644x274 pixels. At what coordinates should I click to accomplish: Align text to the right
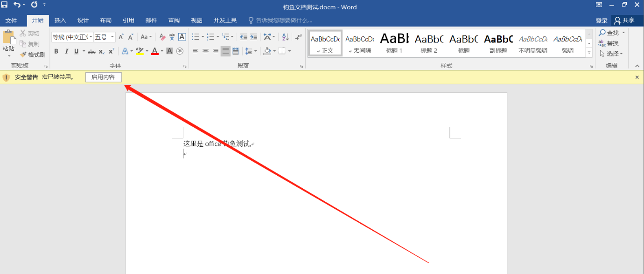(216, 51)
